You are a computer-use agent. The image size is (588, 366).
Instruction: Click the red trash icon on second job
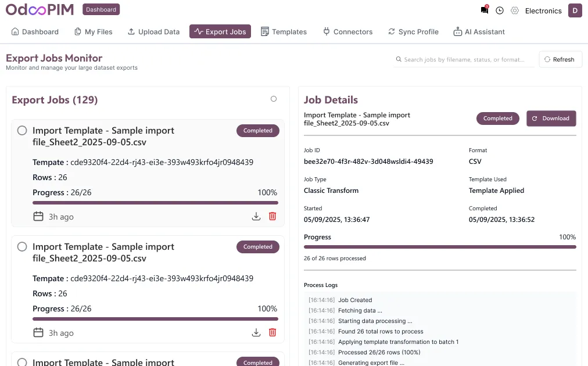click(273, 333)
